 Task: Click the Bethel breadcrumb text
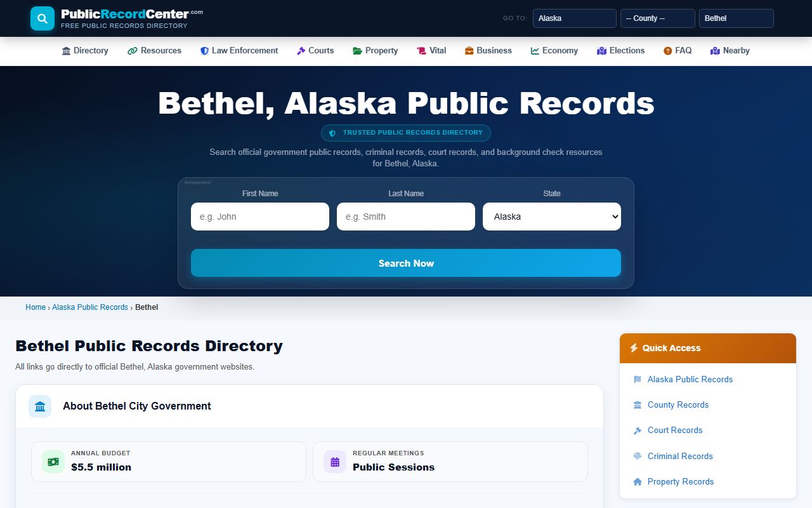coord(147,307)
